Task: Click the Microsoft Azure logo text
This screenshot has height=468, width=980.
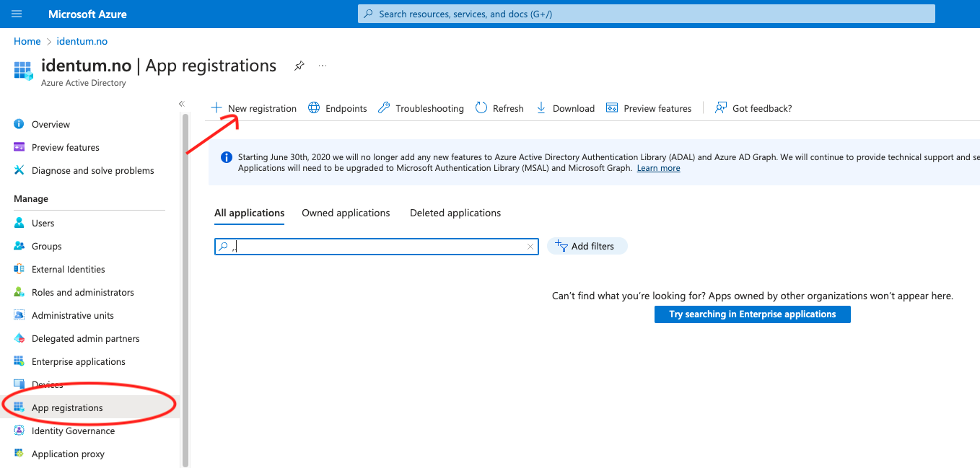Action: [x=87, y=14]
